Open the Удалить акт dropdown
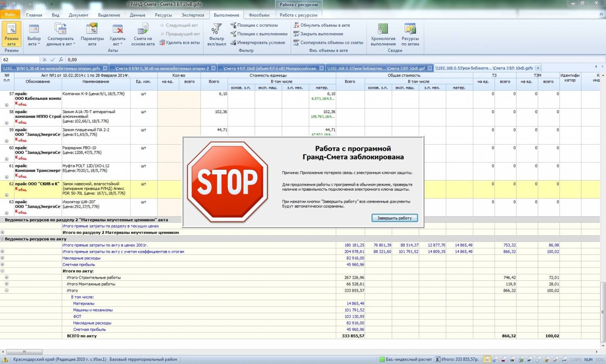Image resolution: width=606 pixels, height=364 pixels. coord(117,34)
